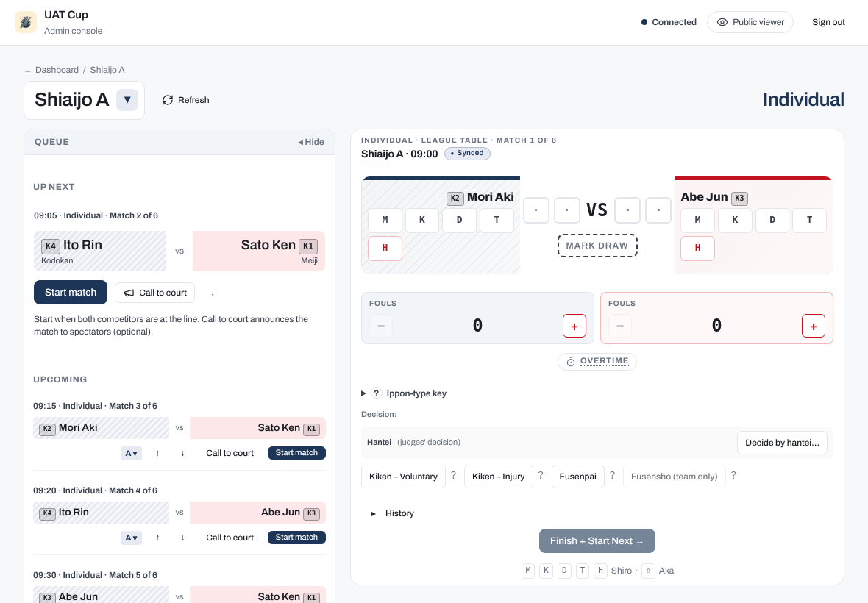This screenshot has width=868, height=603.
Task: Click the Refresh button
Action: [x=185, y=100]
